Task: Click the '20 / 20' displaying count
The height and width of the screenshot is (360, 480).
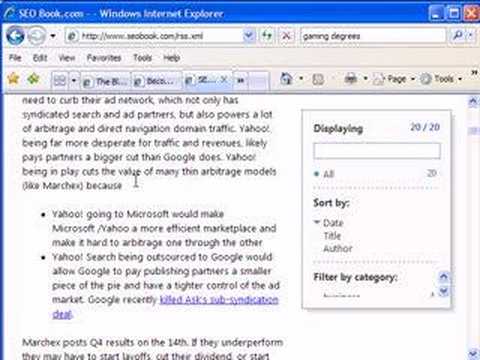Action: 425,127
